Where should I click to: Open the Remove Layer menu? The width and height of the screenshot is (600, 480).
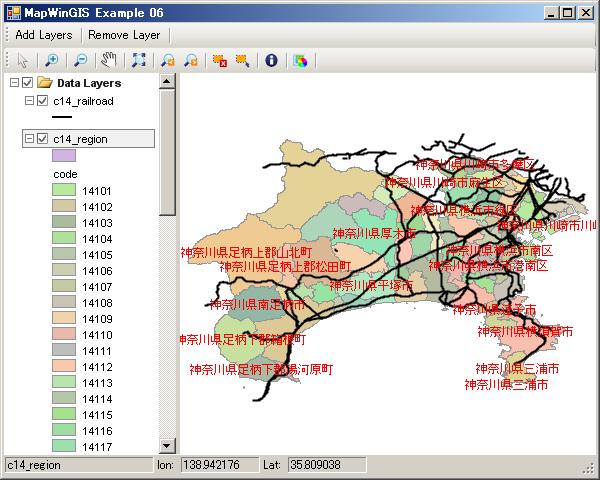coord(123,34)
